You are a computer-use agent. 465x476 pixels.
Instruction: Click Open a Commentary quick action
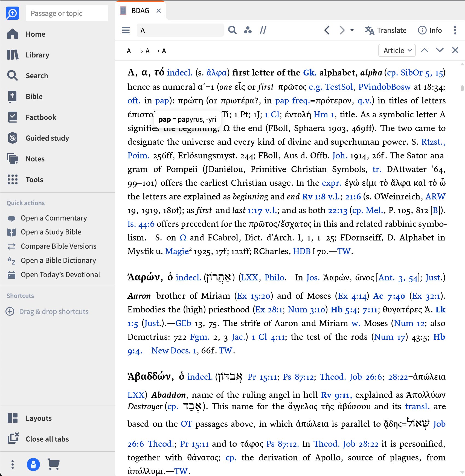[47, 218]
